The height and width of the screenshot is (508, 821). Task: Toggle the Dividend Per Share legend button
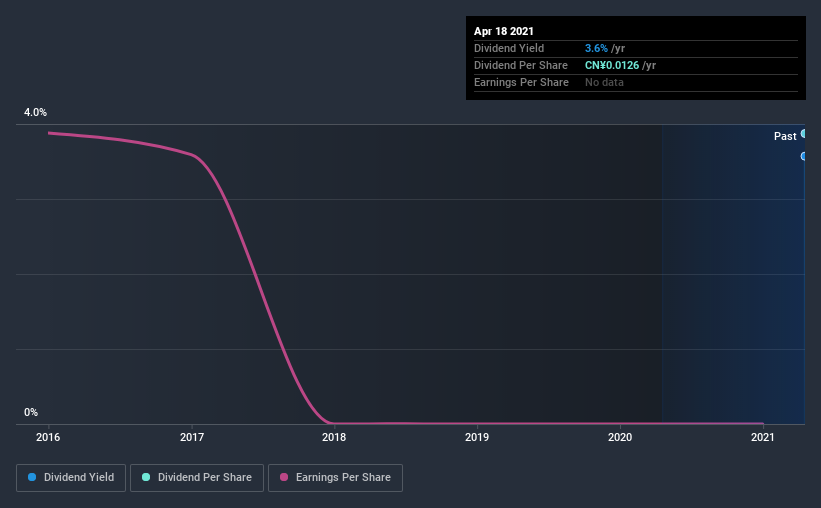197,478
